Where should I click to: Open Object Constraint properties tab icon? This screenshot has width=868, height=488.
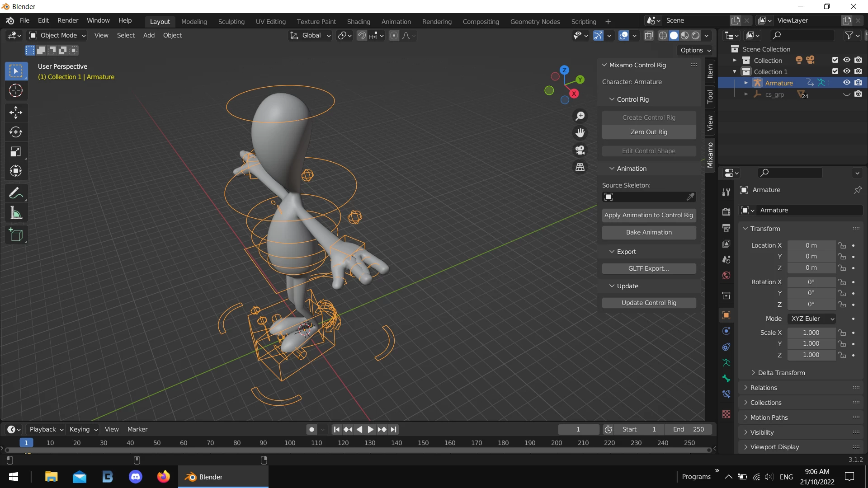pyautogui.click(x=726, y=347)
